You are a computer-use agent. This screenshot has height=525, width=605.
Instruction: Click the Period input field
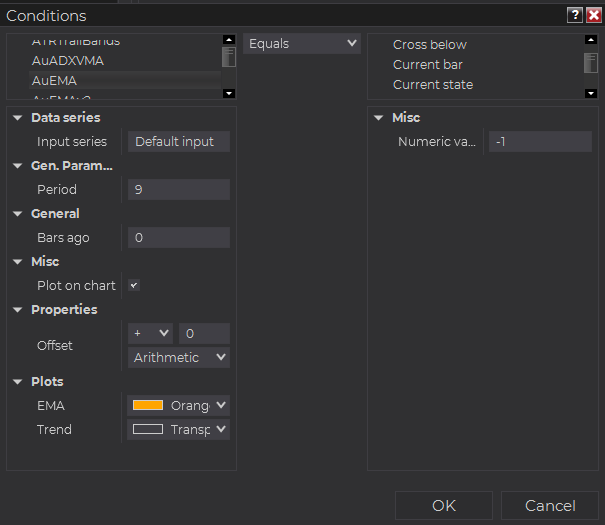coord(179,189)
